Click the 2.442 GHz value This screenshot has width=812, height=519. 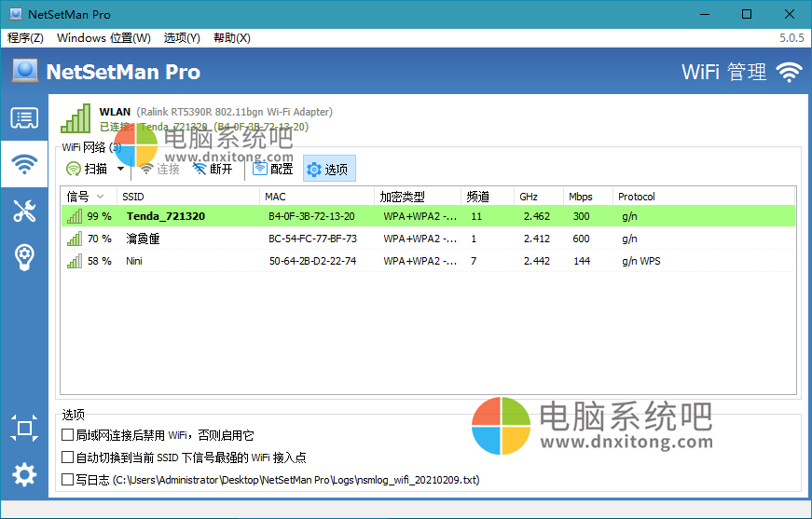tap(536, 261)
